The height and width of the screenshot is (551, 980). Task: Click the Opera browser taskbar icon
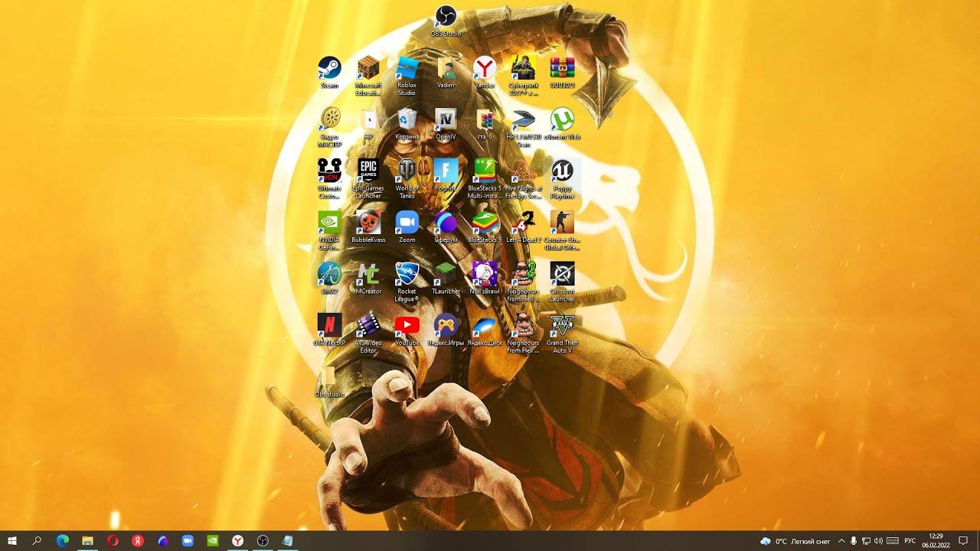pos(113,540)
